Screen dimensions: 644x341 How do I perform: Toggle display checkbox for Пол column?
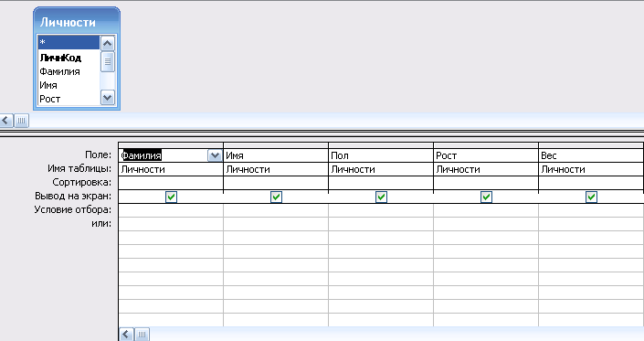click(381, 197)
